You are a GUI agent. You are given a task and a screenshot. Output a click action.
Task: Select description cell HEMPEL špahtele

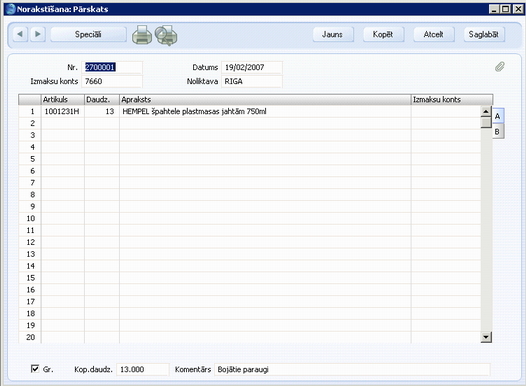[x=265, y=111]
